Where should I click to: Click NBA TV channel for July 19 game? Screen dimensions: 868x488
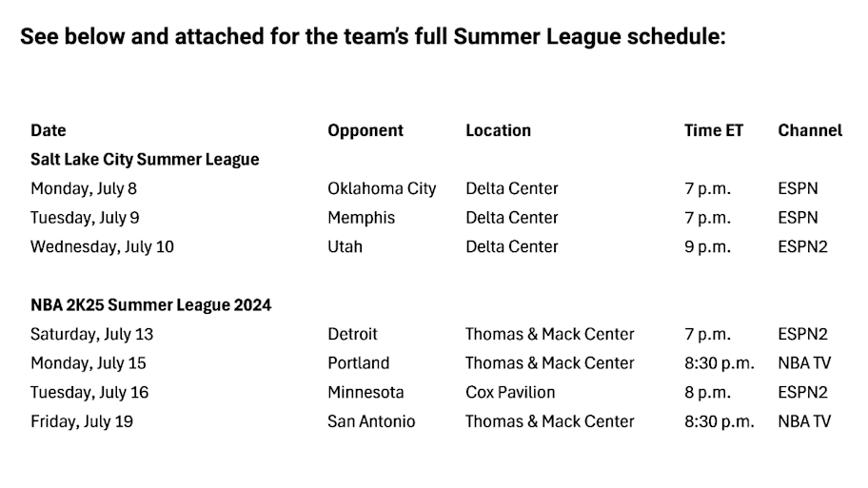click(x=804, y=421)
